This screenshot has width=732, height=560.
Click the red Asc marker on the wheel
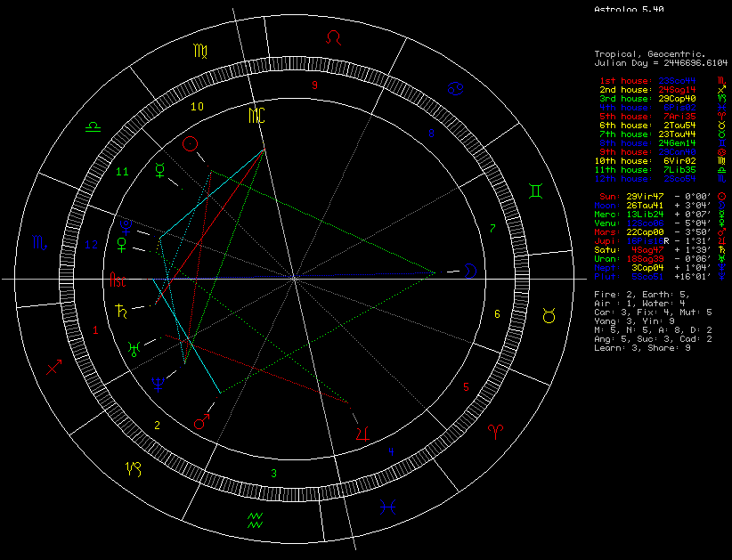[x=118, y=280]
